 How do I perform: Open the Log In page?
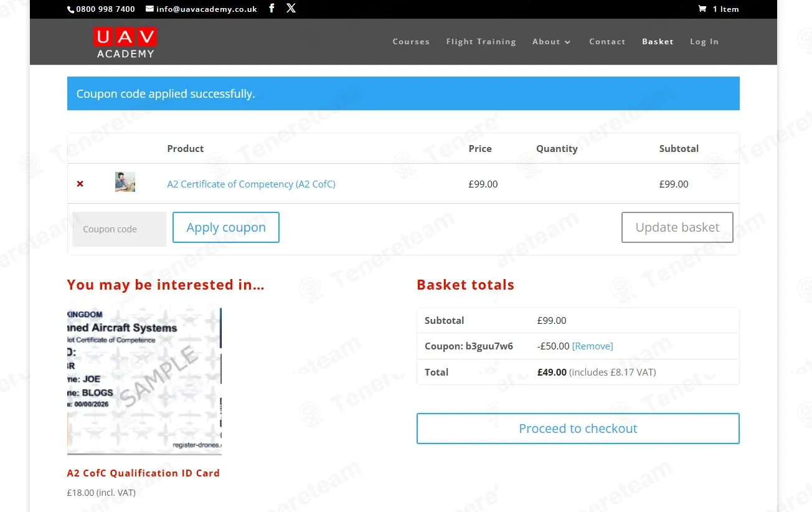pos(704,42)
